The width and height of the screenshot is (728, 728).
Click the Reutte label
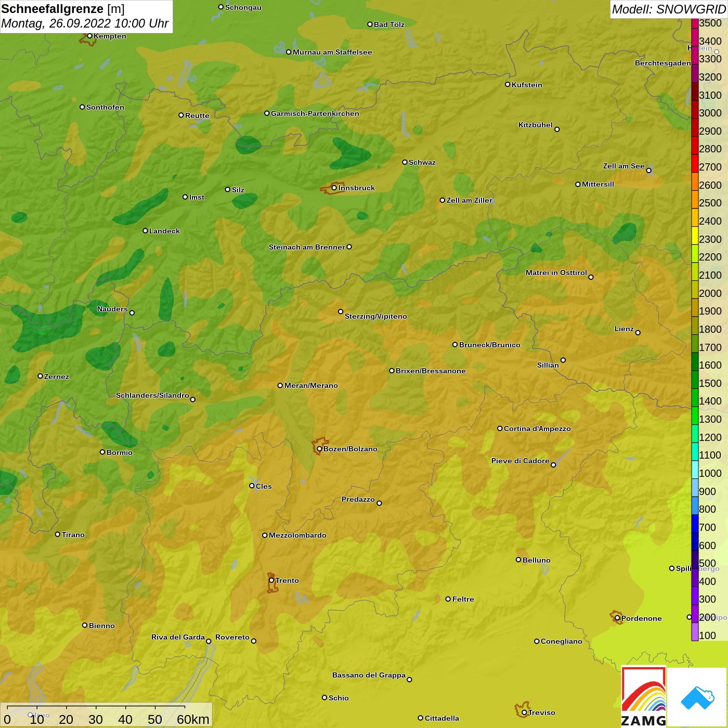click(197, 115)
